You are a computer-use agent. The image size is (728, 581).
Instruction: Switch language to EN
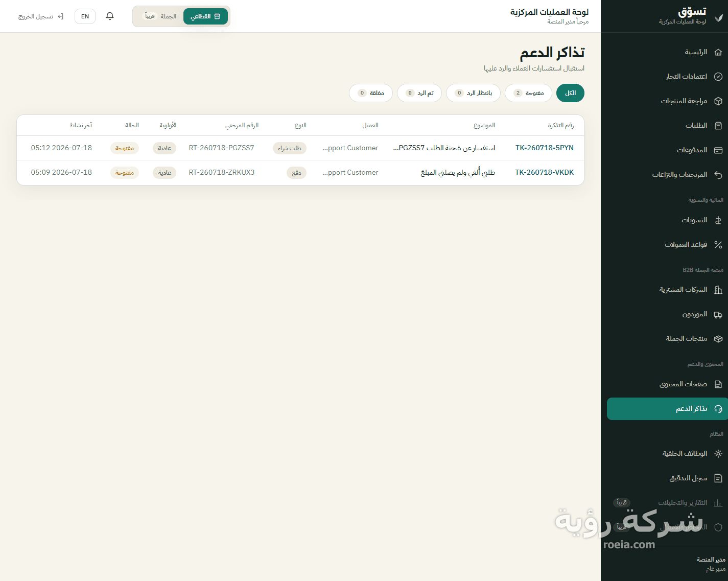click(x=85, y=16)
